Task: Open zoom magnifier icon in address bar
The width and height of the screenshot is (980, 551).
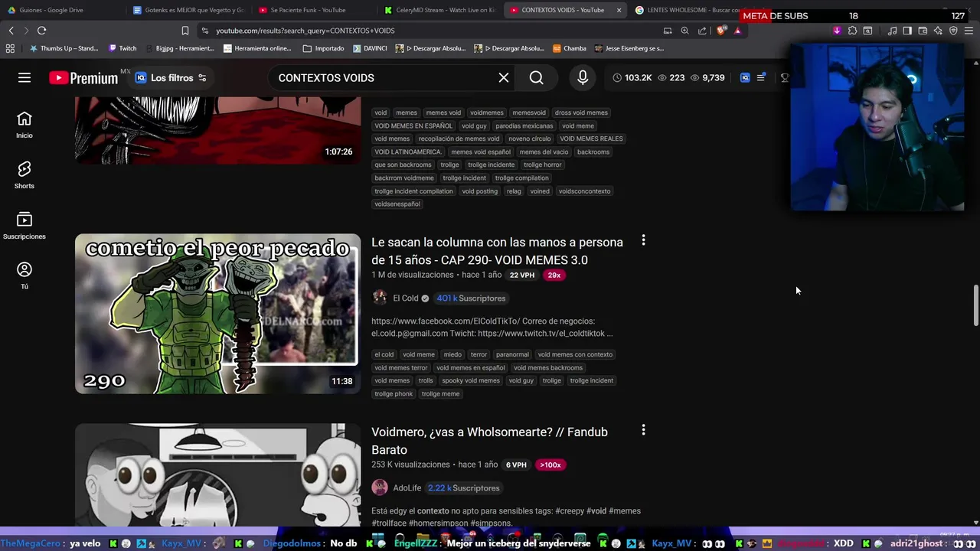Action: [684, 31]
